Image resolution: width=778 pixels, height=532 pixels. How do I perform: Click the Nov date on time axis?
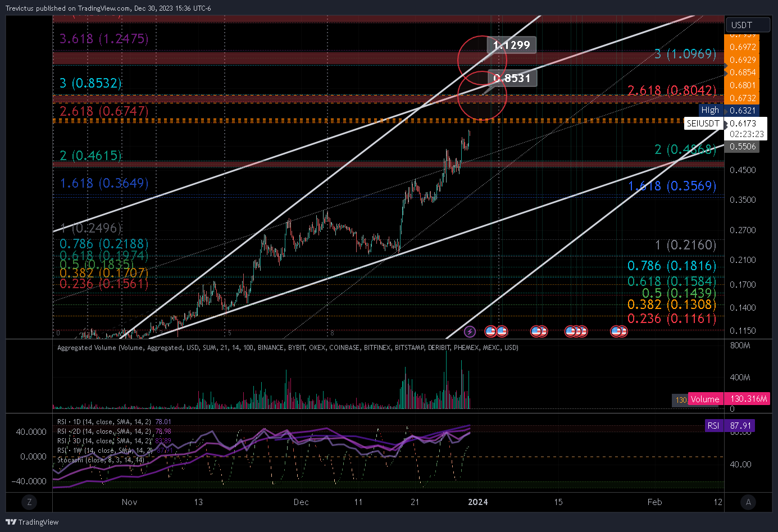[129, 502]
